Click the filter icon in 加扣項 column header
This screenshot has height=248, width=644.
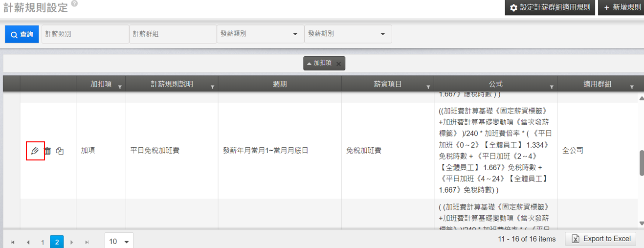pyautogui.click(x=119, y=87)
